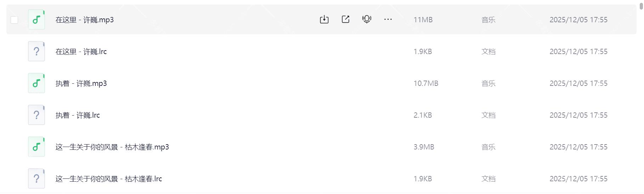This screenshot has width=644, height=194.
Task: Click the 10.7MB size cell of 执着 mp3
Action: pos(426,83)
